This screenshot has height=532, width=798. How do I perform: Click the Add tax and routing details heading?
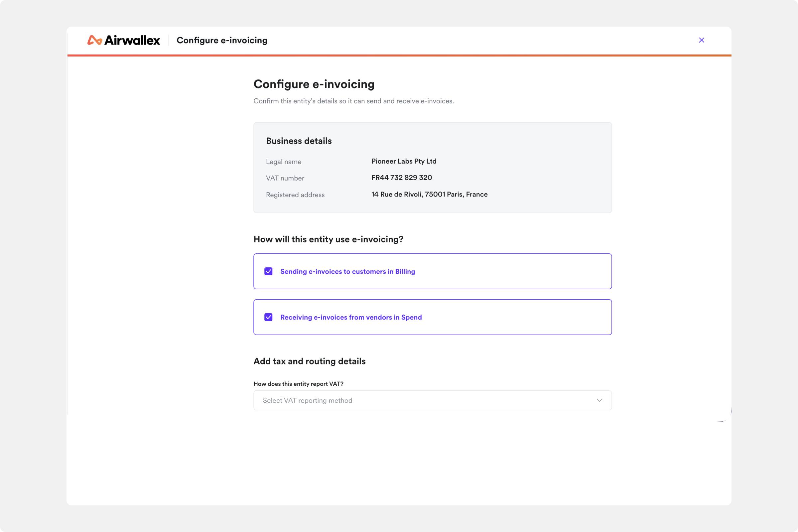(x=310, y=361)
